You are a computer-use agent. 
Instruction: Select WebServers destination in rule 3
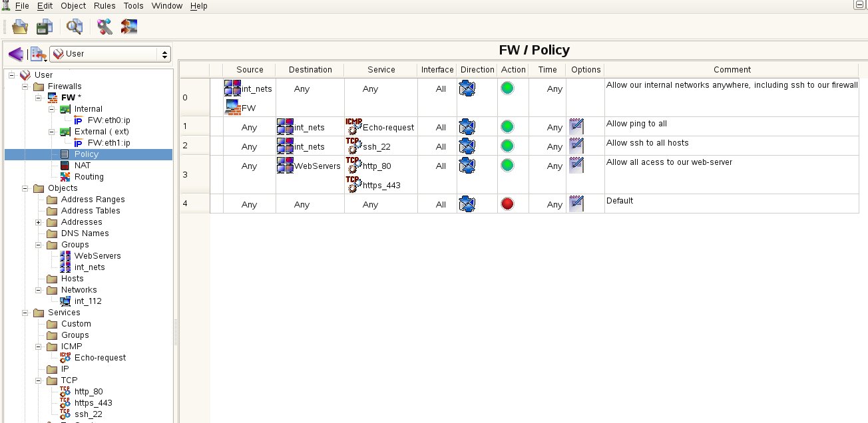tap(309, 165)
